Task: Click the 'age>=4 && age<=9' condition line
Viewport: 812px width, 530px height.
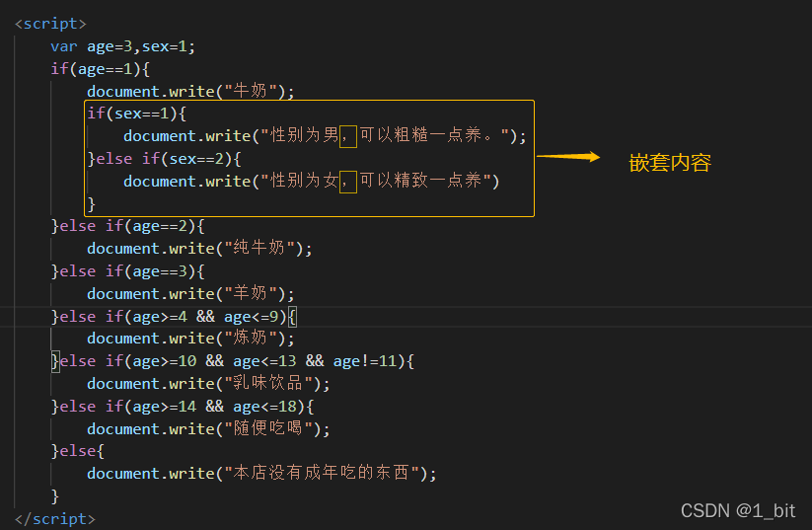Action: 174,317
